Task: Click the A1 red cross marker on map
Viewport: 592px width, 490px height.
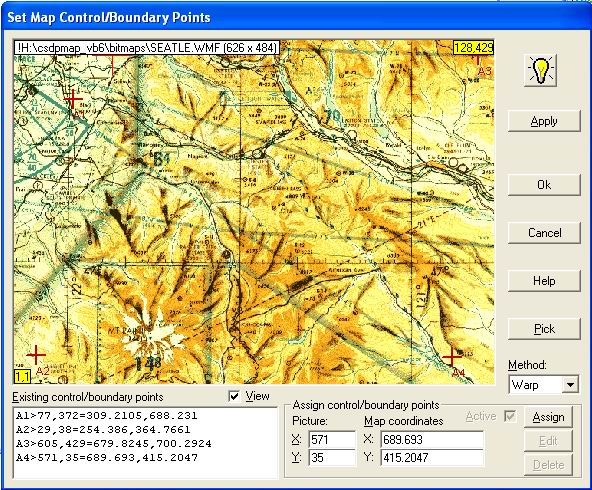Action: (x=72, y=99)
